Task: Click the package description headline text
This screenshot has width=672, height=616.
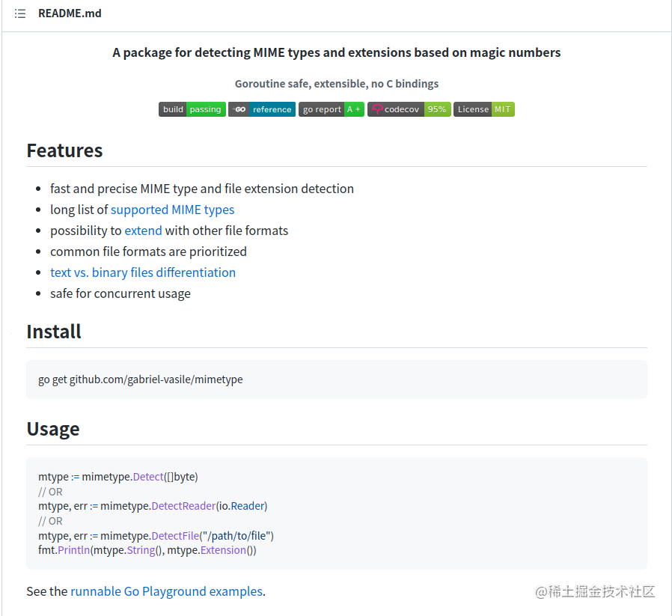Action: (x=336, y=52)
